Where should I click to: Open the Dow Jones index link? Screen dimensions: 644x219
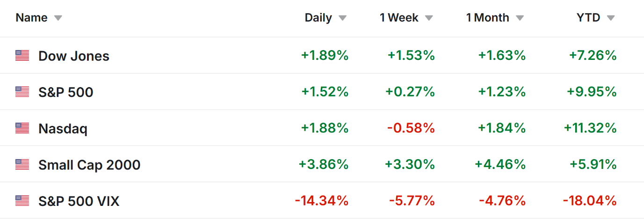(74, 56)
